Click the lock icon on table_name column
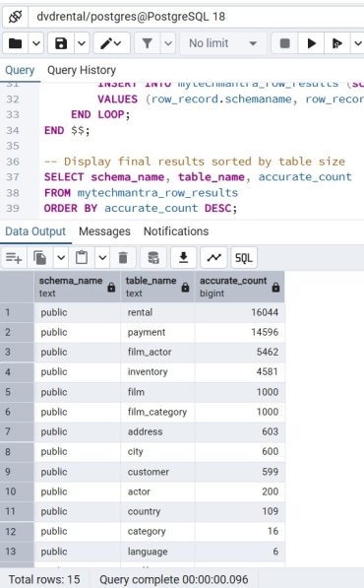The width and height of the screenshot is (364, 588). 185,288
